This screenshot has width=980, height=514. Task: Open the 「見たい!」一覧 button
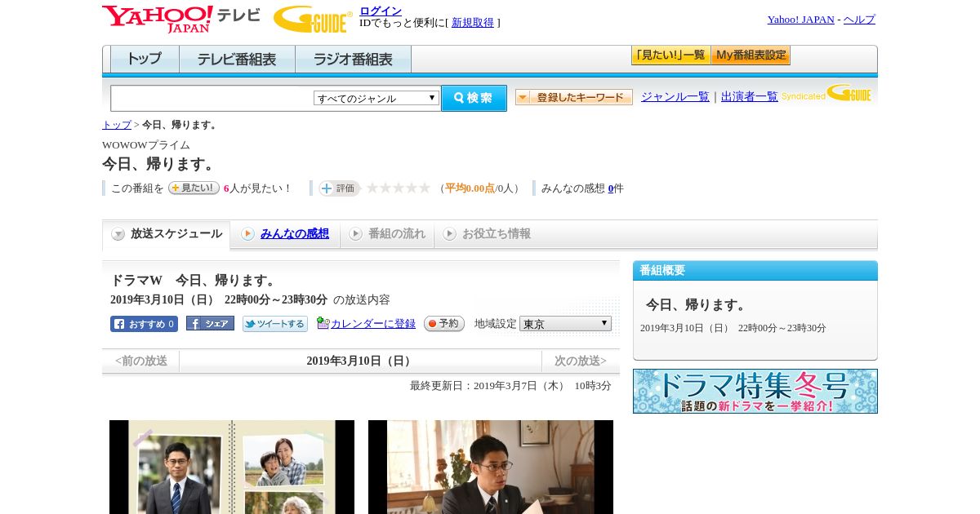(670, 55)
